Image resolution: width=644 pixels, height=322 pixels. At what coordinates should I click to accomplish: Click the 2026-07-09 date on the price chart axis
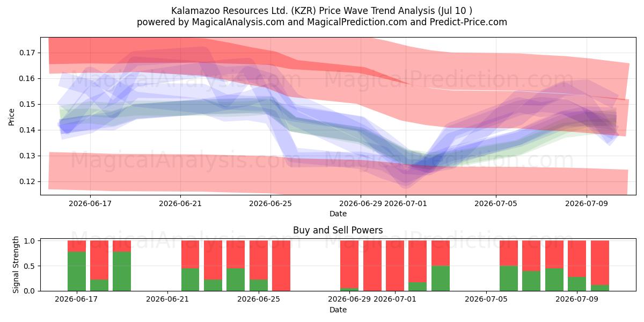586,203
